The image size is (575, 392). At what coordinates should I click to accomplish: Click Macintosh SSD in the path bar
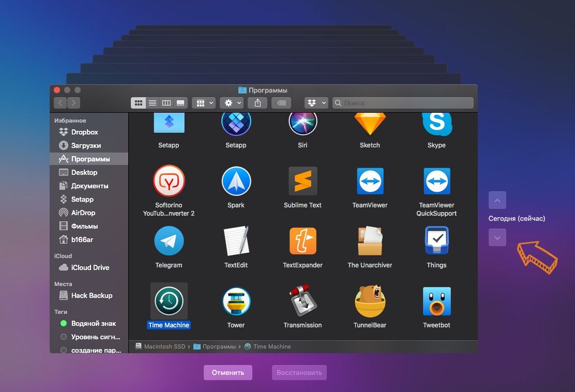(x=161, y=346)
